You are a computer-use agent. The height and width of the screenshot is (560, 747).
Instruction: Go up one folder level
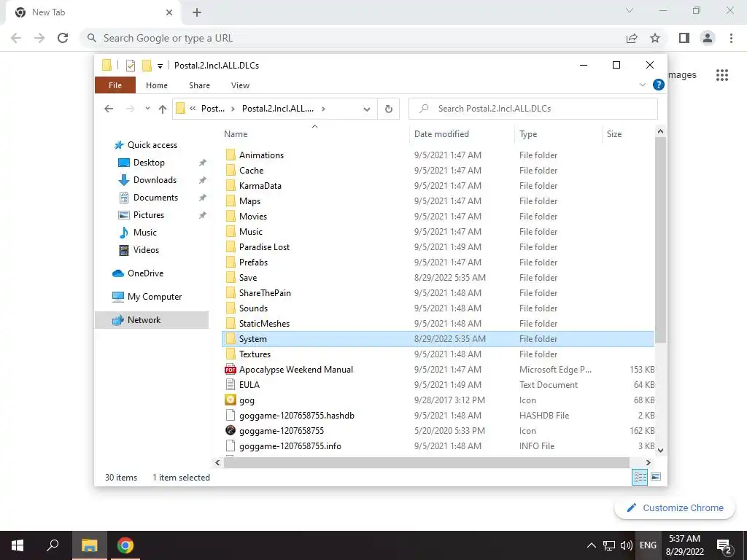point(163,109)
